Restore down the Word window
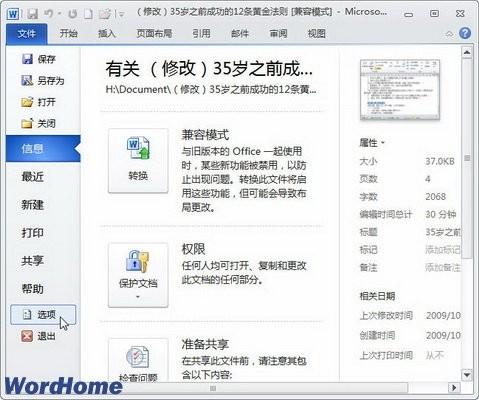This screenshot has height=400, width=479. tap(434, 14)
